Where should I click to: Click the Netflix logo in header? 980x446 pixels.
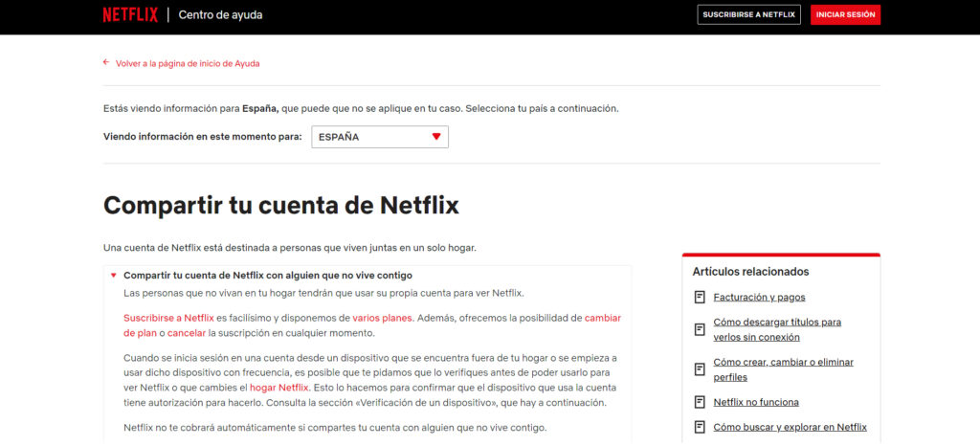coord(131,15)
